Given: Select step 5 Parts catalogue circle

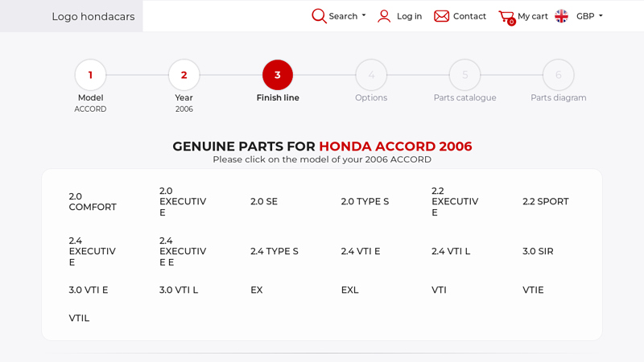Looking at the screenshot, I should [465, 75].
